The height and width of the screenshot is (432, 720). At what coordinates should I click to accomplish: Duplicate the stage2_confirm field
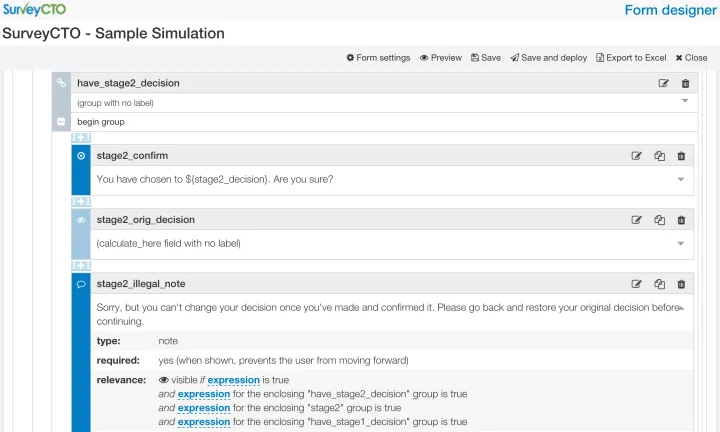point(659,156)
